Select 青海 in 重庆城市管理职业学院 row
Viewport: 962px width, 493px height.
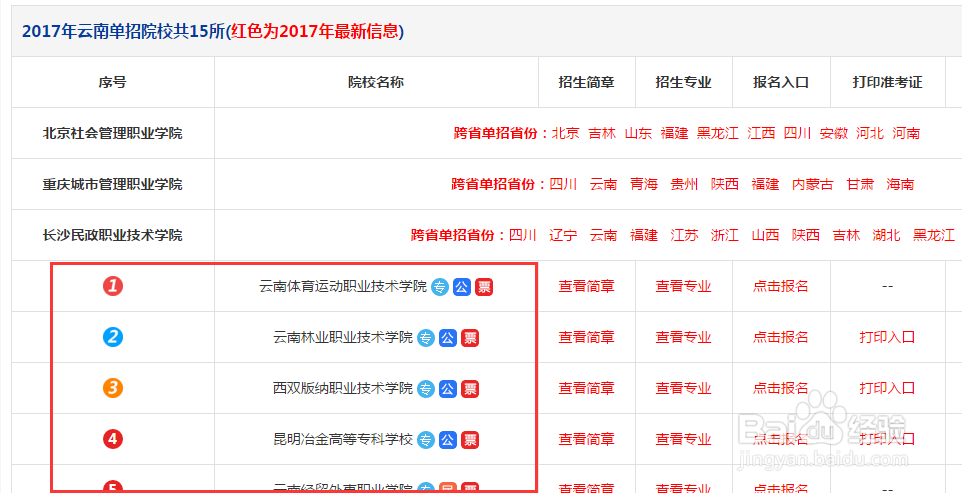coord(644,184)
